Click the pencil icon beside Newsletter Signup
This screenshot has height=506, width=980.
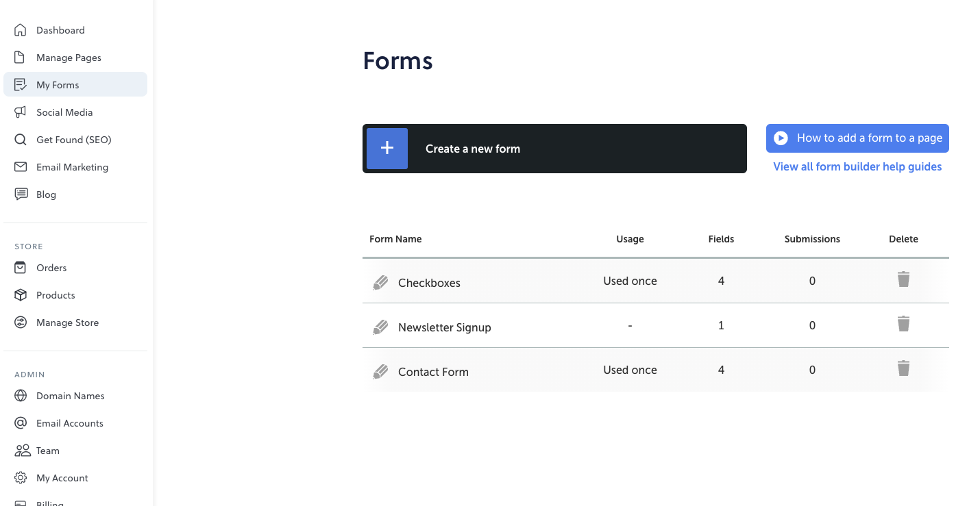[x=380, y=327]
